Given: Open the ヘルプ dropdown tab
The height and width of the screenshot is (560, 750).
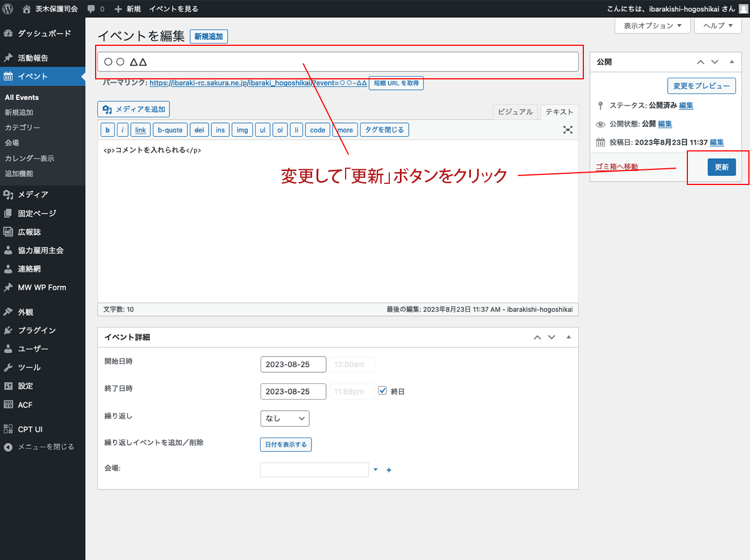Looking at the screenshot, I should (x=718, y=26).
